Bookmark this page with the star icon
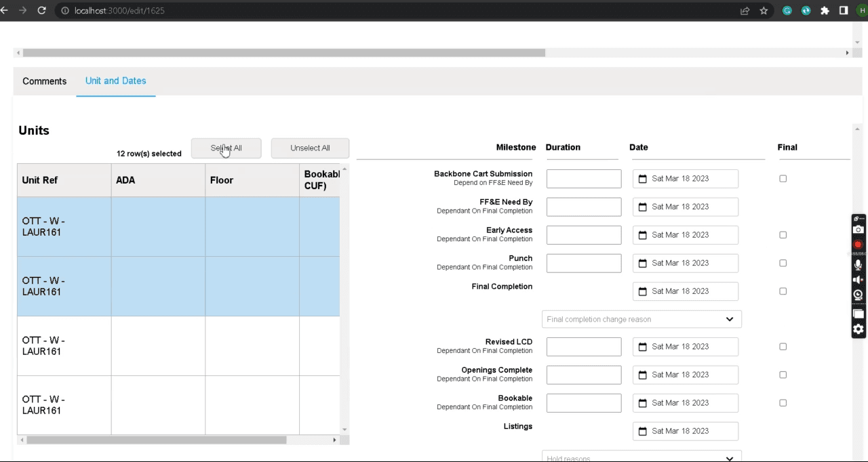 764,11
